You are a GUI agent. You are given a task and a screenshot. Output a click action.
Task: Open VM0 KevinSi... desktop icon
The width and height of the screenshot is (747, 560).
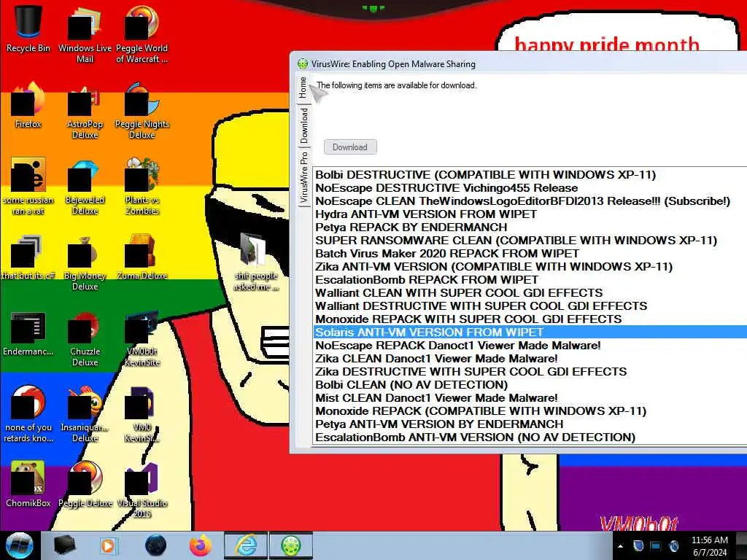(142, 414)
